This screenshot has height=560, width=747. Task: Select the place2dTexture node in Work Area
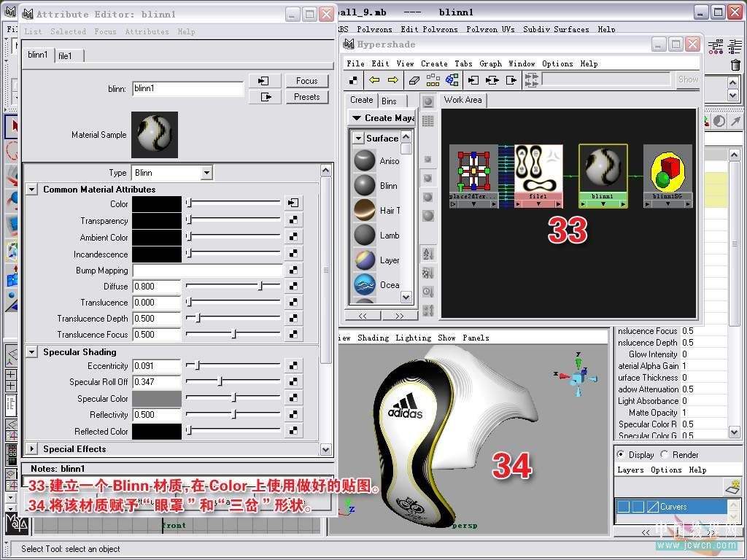pyautogui.click(x=474, y=176)
